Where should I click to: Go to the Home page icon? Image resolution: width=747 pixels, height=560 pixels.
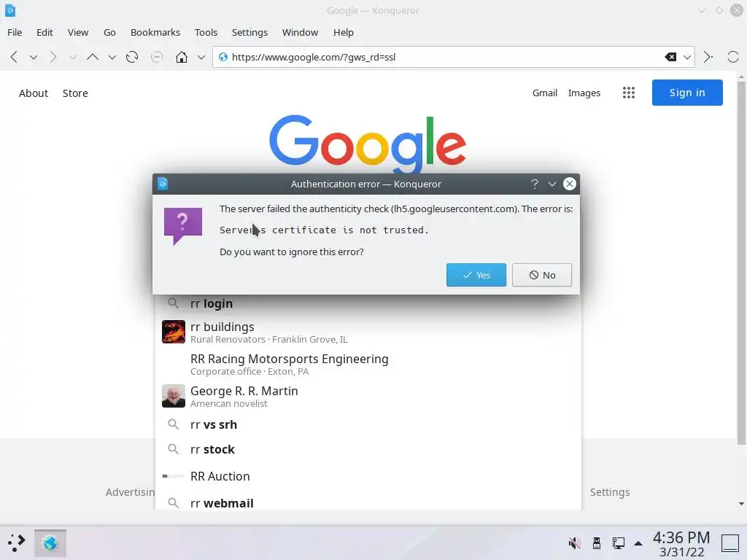point(182,57)
